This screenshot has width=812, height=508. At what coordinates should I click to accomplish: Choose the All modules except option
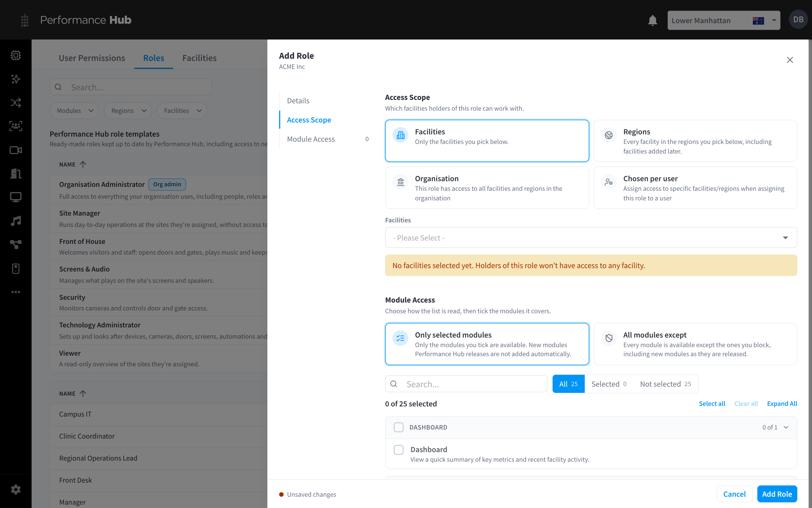coord(695,344)
